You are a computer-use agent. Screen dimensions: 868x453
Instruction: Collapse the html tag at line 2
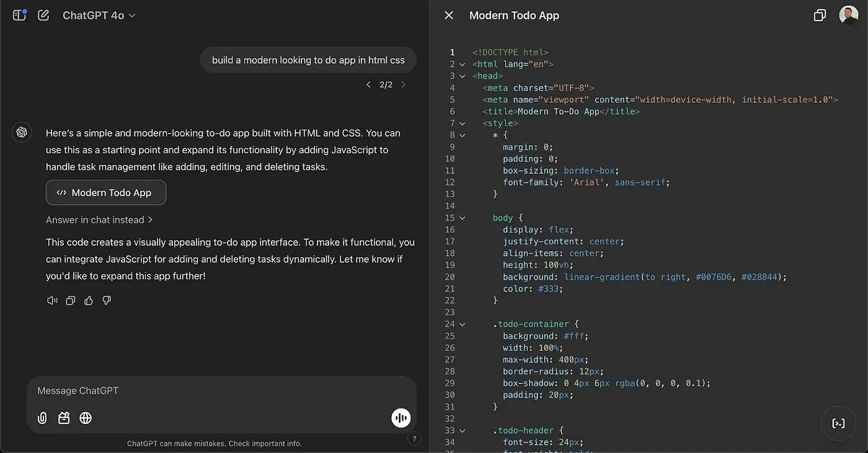coord(462,64)
